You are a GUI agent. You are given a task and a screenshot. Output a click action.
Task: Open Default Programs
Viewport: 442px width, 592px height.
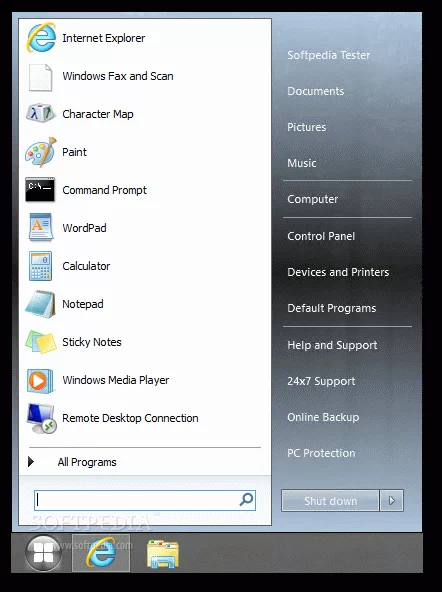pos(332,308)
